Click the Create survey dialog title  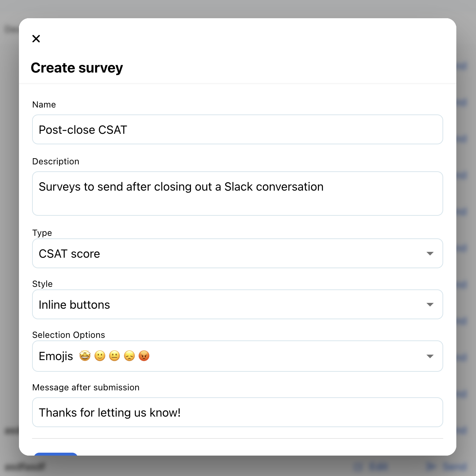coord(77,67)
